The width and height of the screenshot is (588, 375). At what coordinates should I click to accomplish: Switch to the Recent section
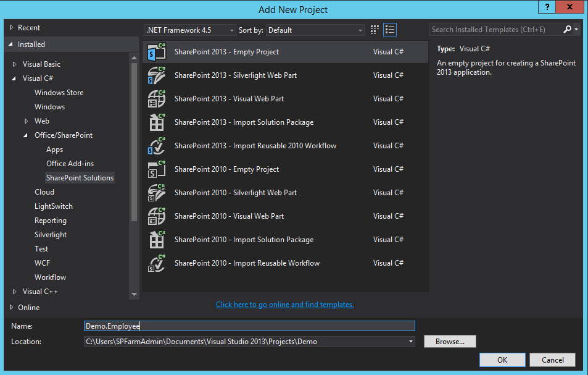[27, 27]
